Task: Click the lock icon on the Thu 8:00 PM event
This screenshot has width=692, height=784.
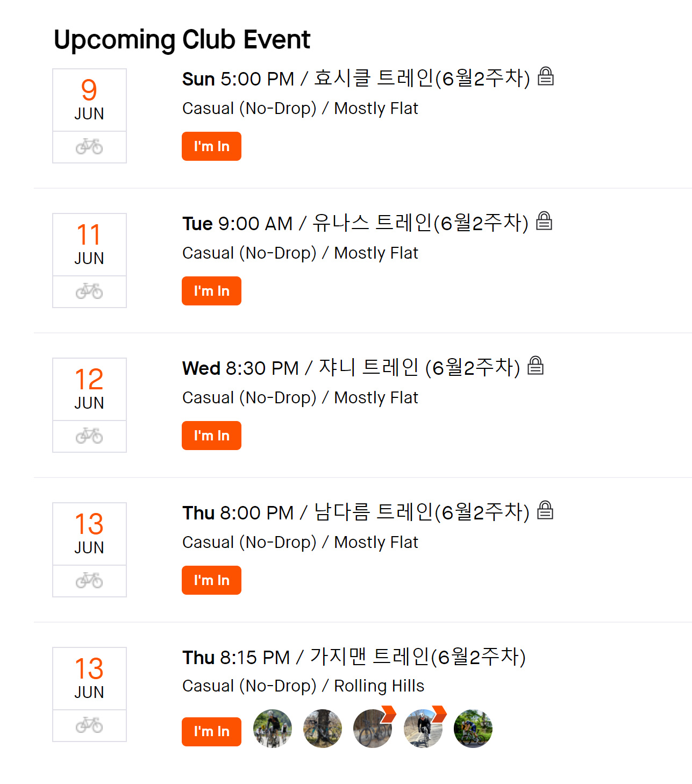Action: (545, 510)
